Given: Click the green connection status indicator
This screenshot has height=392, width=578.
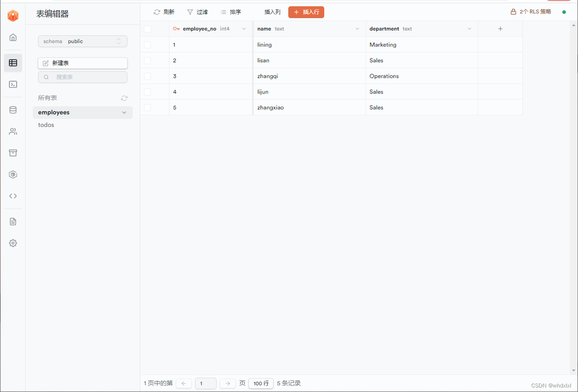Looking at the screenshot, I should coord(564,12).
